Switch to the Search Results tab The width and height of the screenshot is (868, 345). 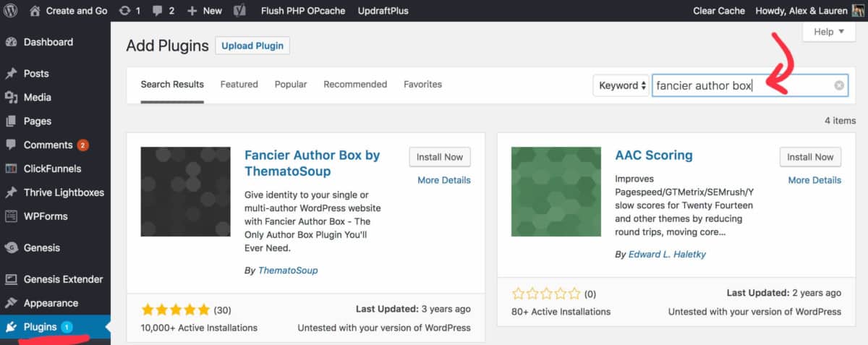[x=172, y=85]
